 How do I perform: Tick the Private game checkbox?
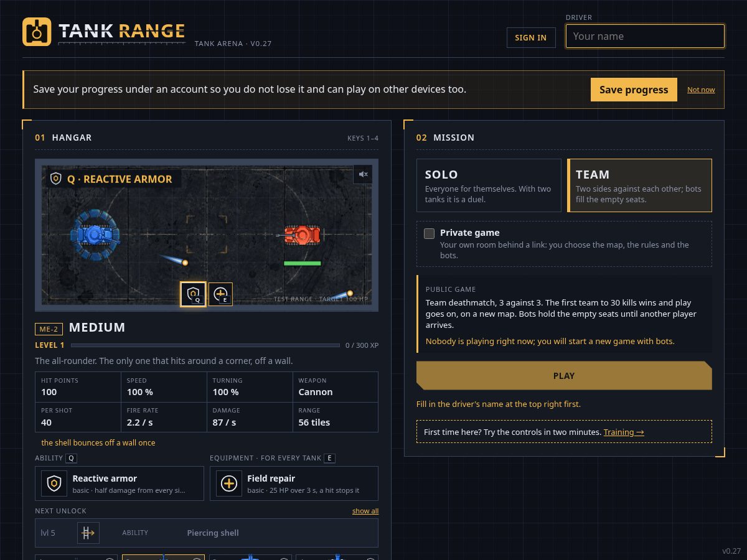coord(429,233)
